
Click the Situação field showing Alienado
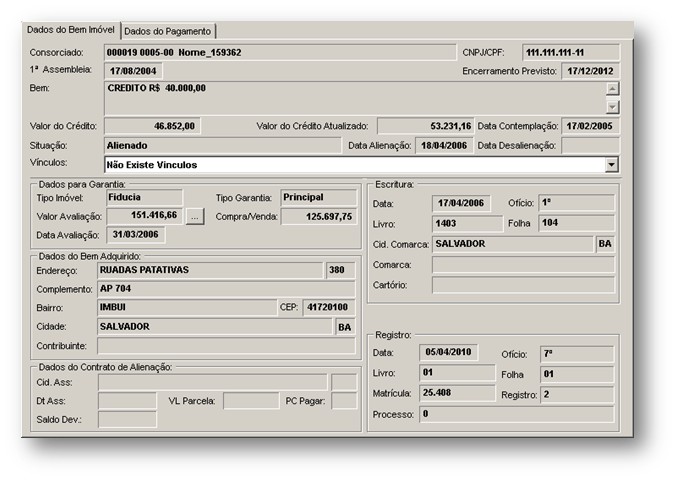point(222,146)
